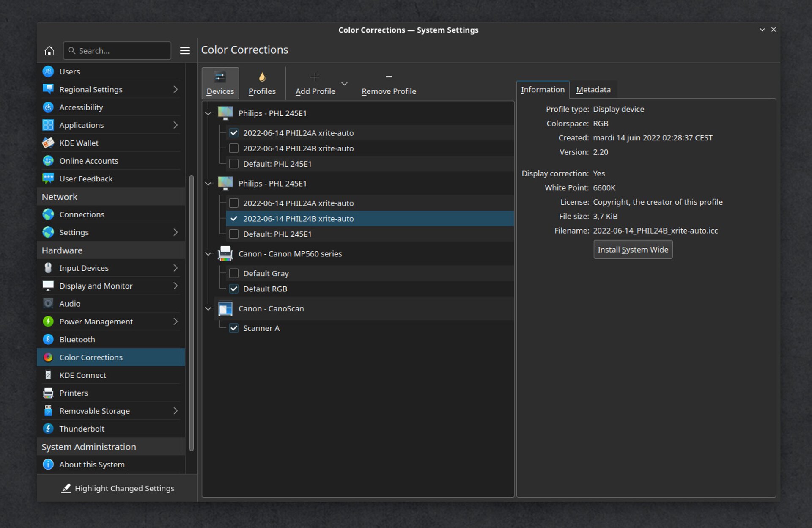The image size is (812, 528).
Task: Select the Information tab
Action: click(x=543, y=90)
